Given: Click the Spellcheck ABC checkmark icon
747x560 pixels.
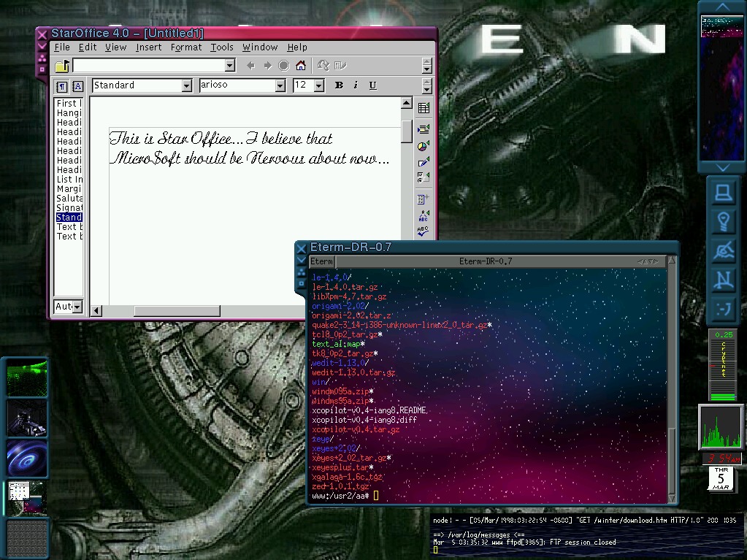Looking at the screenshot, I should coord(423,231).
